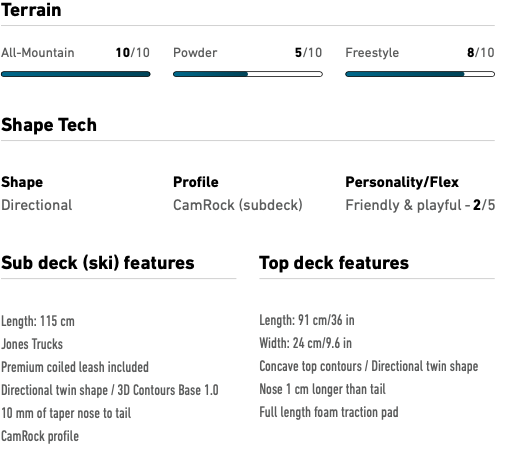Click Premium coiled leash included text
The image size is (505, 452).
pos(75,367)
